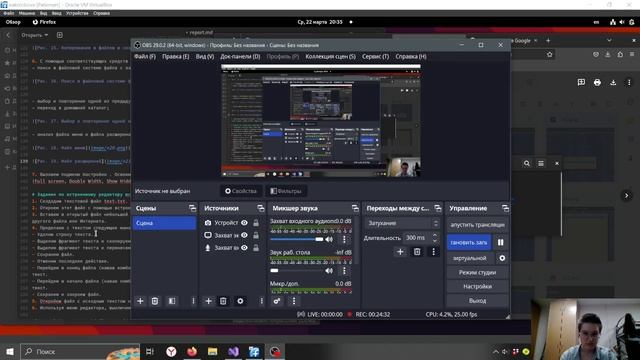Screen dimensions: 640x360
Task: Lock the Захват экрана source with its padlock icon
Action: tap(256, 235)
